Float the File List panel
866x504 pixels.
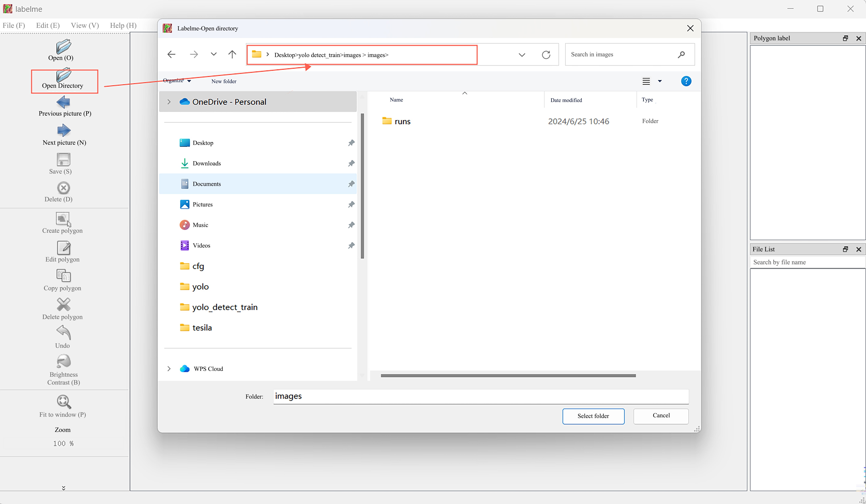coord(845,249)
